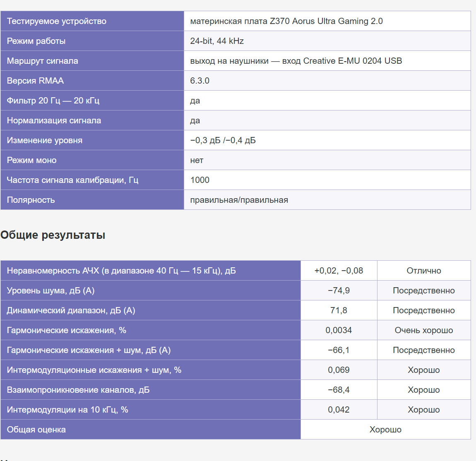Click 'Гармонические искажения + шум, дБ (А)' label

coord(89,350)
